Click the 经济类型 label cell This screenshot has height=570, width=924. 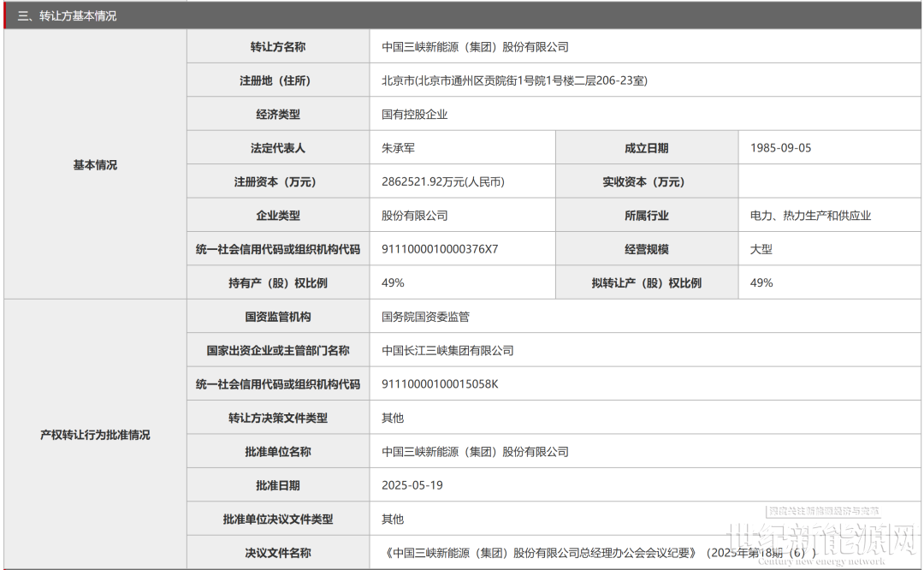[278, 115]
